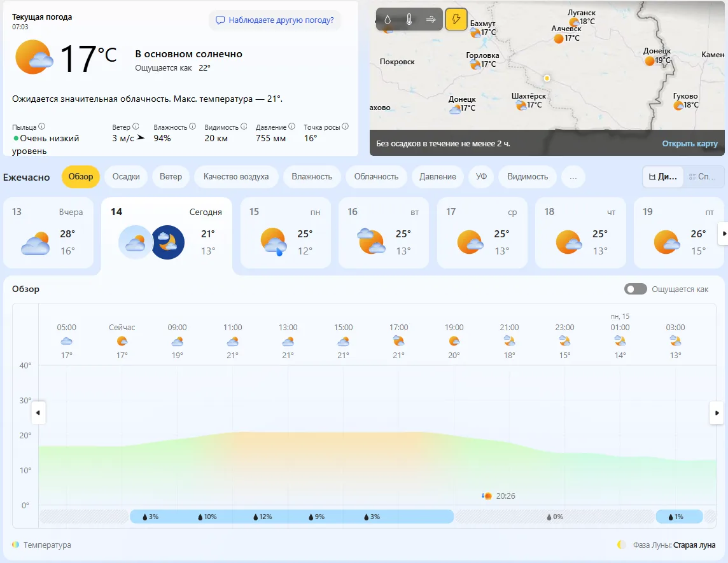Viewport: 728px width, 563px height.
Task: Click the info icon next to Пыльца
Action: [42, 126]
